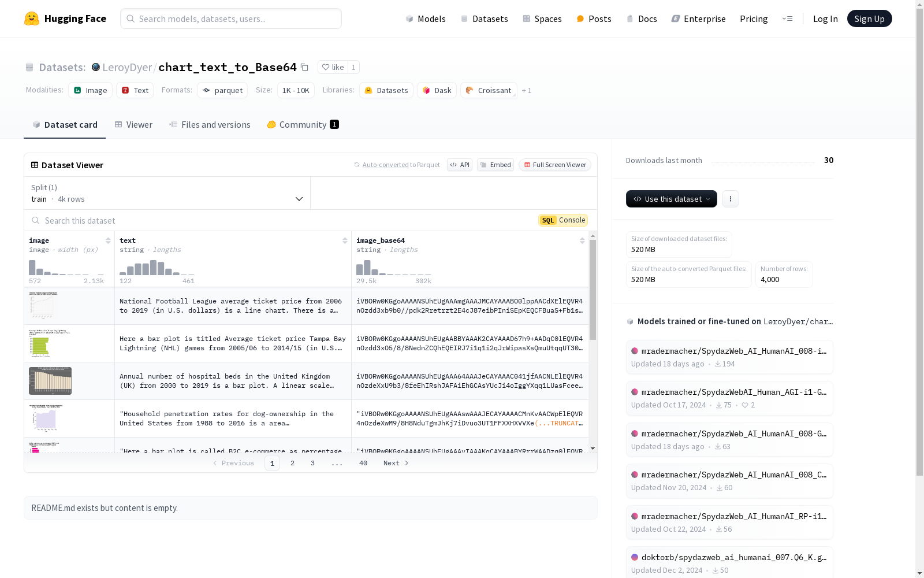Screen dimensions: 924x578
Task: Sort the text column with its sort arrows
Action: (345, 240)
